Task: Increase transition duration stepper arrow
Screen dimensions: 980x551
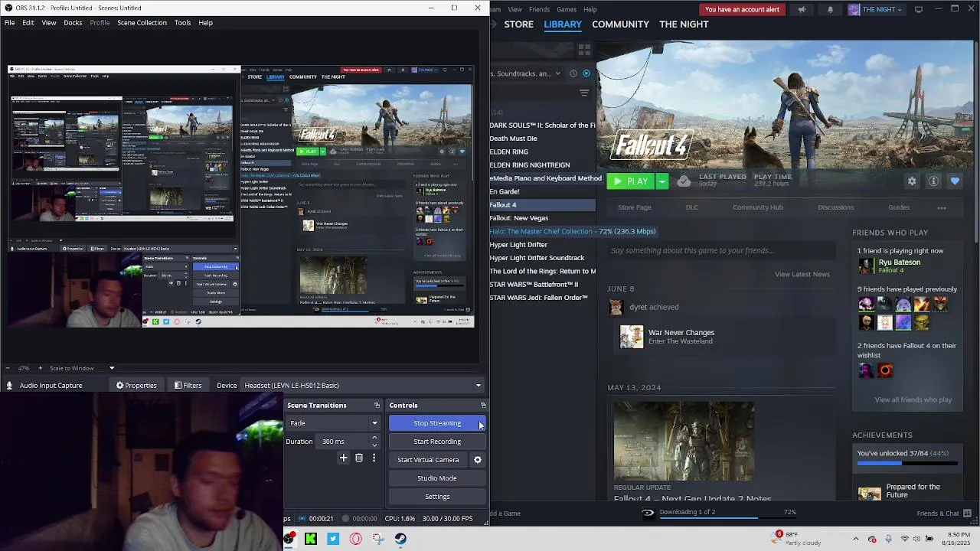Action: (374, 438)
